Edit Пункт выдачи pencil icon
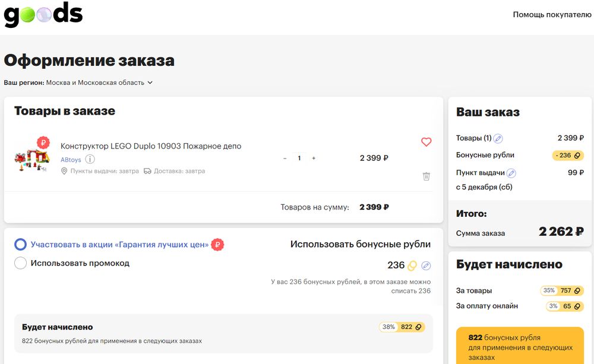This screenshot has width=594, height=364. coord(511,173)
